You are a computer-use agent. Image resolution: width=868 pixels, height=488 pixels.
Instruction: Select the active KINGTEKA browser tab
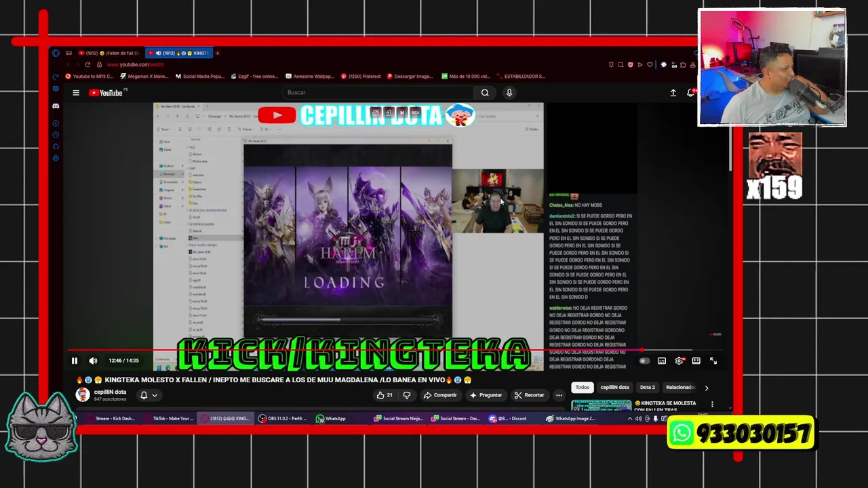[178, 53]
